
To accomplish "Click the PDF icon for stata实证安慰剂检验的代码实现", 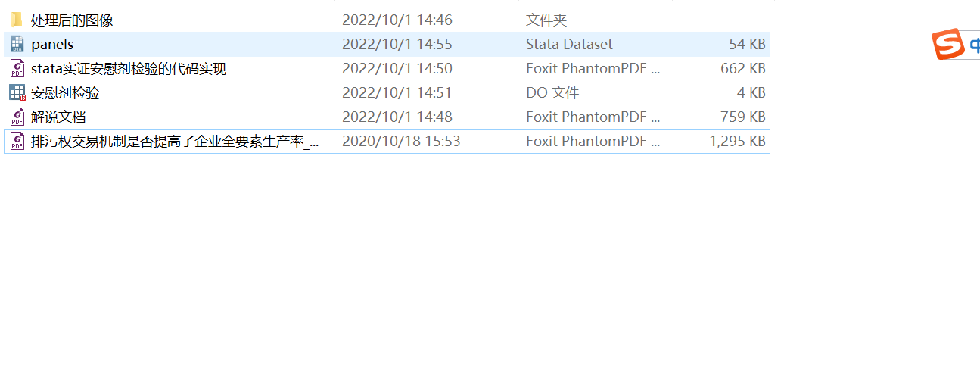I will coord(17,69).
